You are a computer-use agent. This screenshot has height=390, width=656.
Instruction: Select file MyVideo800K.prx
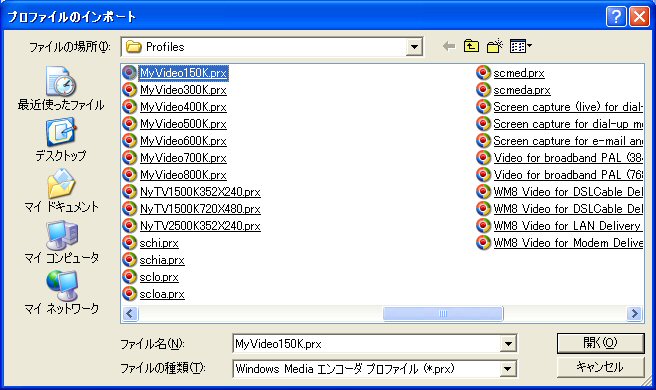click(x=183, y=175)
